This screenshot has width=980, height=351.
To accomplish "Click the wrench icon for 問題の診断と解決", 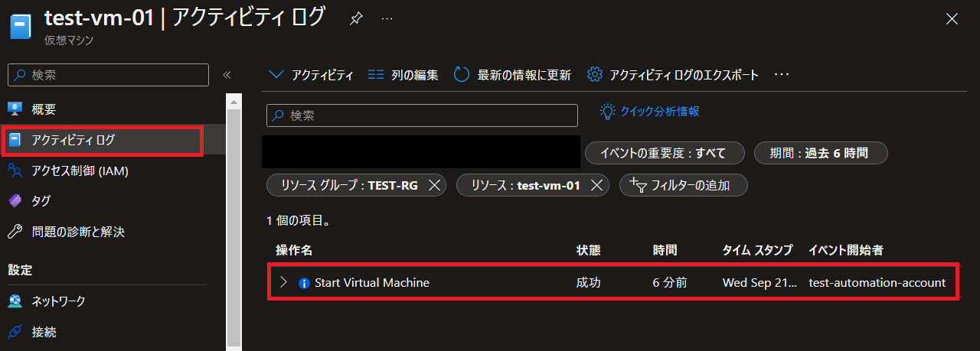I will (x=15, y=231).
